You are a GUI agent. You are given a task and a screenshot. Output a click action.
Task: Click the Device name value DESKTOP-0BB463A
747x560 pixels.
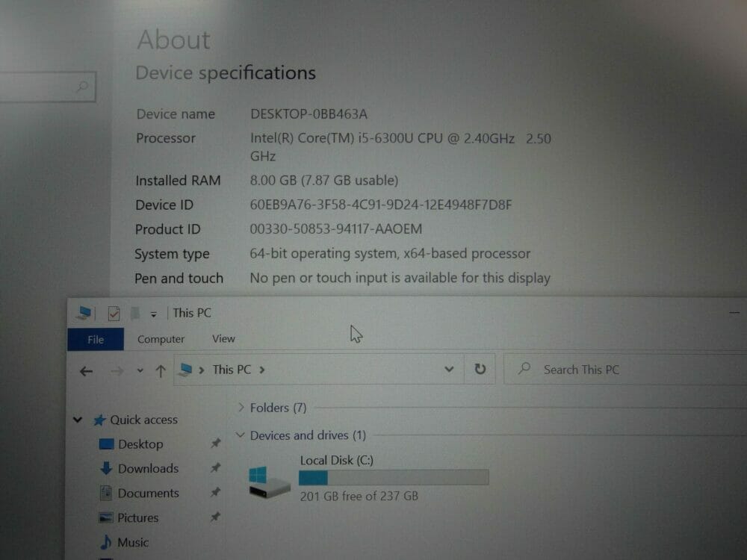[x=309, y=113]
